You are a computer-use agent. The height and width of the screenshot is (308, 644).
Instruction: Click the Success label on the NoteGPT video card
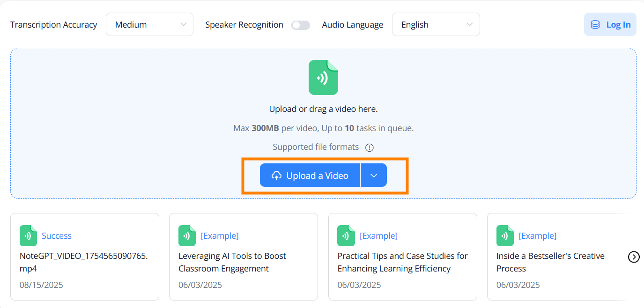57,235
